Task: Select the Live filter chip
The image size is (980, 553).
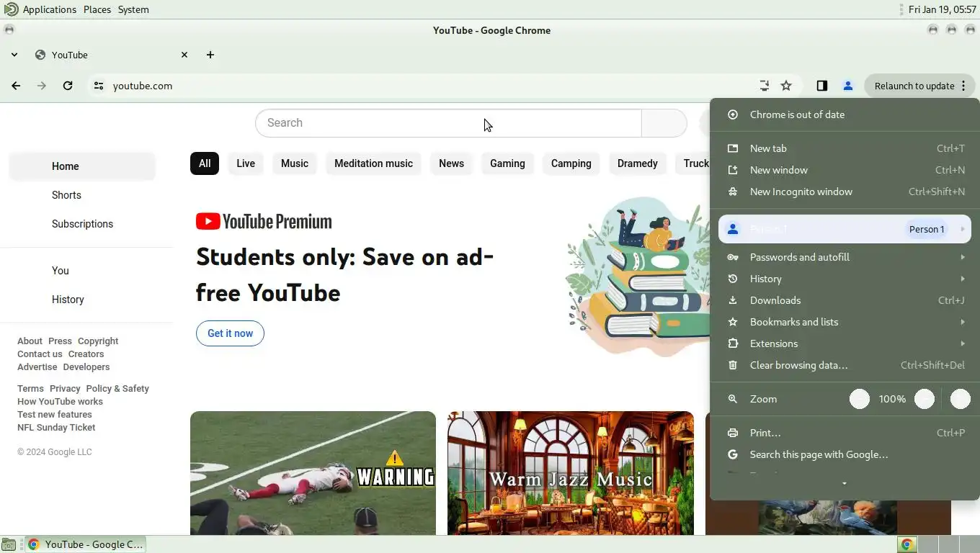Action: click(x=246, y=163)
